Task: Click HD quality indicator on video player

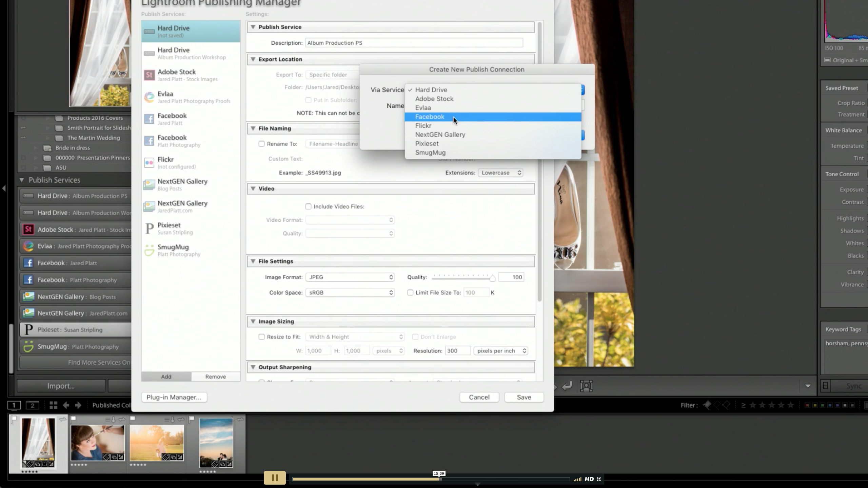Action: [589, 479]
